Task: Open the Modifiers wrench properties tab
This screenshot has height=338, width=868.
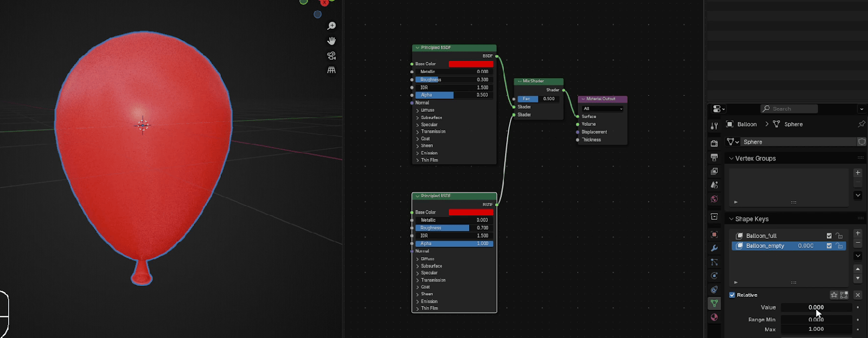Action: pyautogui.click(x=714, y=248)
